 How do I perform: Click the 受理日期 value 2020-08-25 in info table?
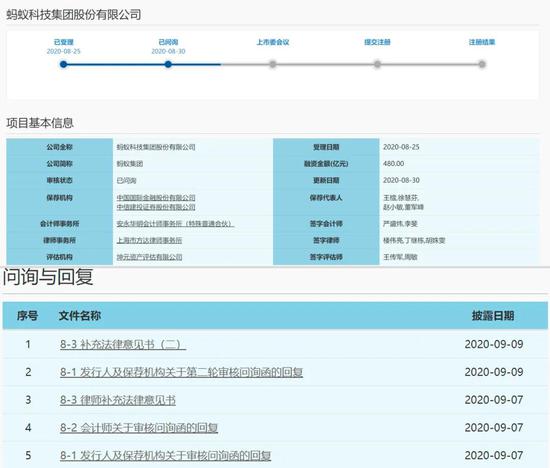(401, 147)
